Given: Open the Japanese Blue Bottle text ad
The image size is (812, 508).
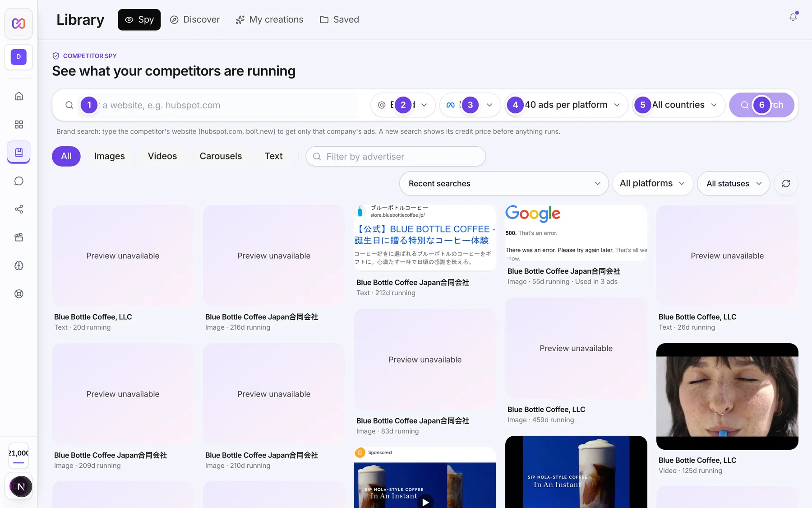Looking at the screenshot, I should 425,238.
